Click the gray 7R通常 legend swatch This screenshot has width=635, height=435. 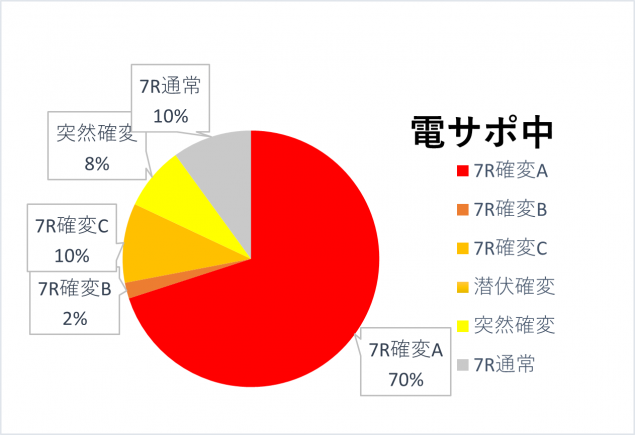point(462,365)
